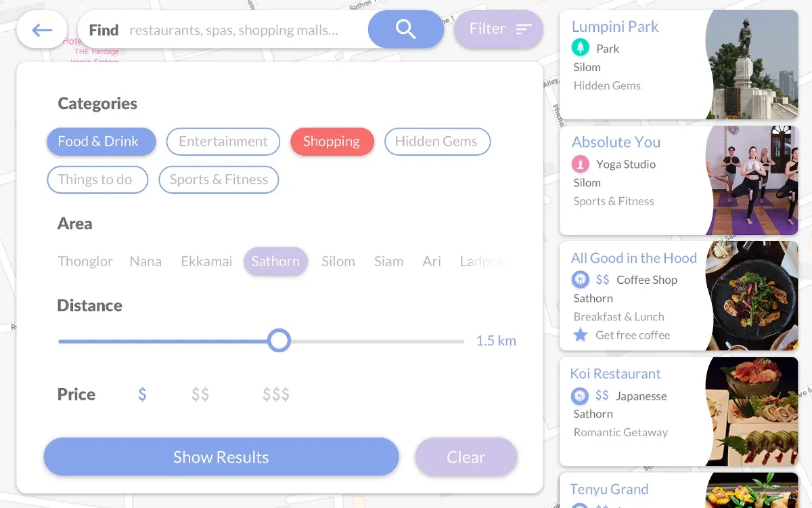
Task: Click the filter lines icon
Action: [524, 29]
